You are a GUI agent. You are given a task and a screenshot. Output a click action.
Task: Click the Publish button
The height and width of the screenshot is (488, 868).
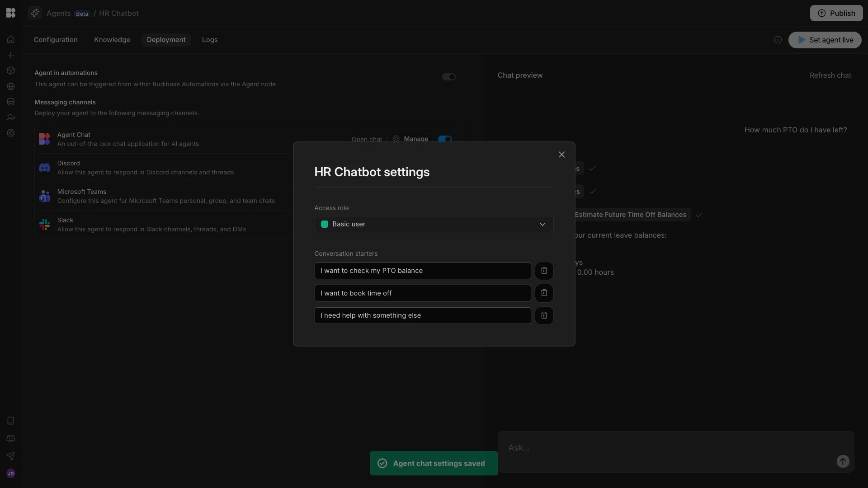(x=836, y=13)
